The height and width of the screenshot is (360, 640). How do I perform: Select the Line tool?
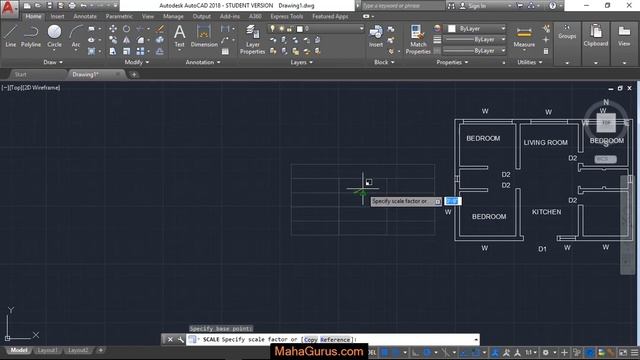coord(11,36)
